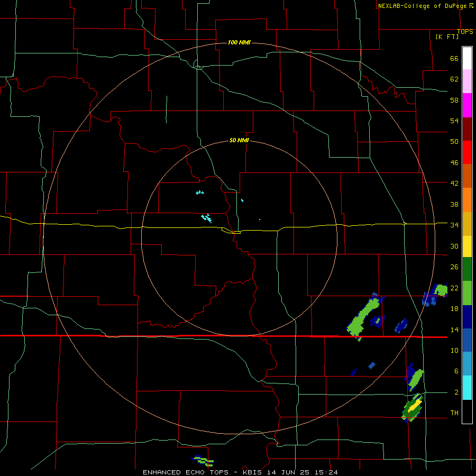This screenshot has width=476, height=476.
Task: Click the light blue legend swatch
Action: tap(467, 364)
